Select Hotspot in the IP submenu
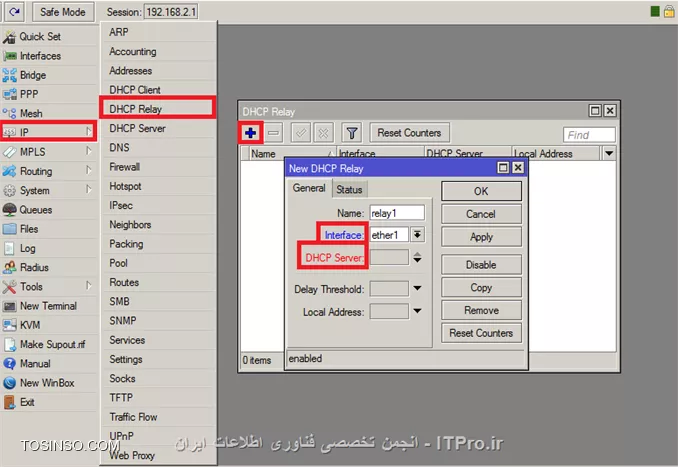 [159, 186]
